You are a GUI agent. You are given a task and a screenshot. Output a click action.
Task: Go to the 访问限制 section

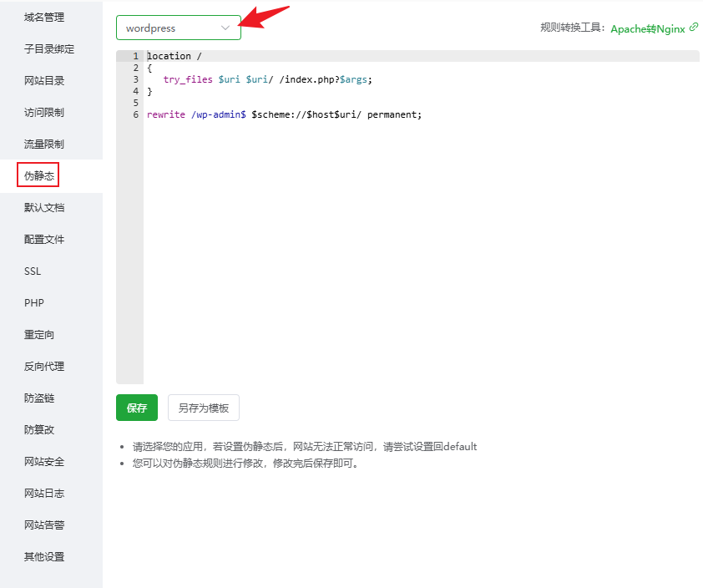(x=44, y=113)
